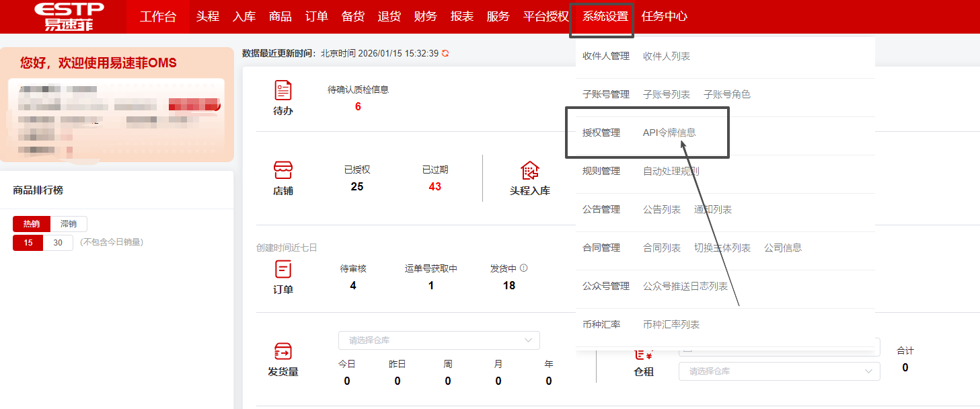Click the info icon beside 发货中
980x409 pixels.
[x=525, y=267]
